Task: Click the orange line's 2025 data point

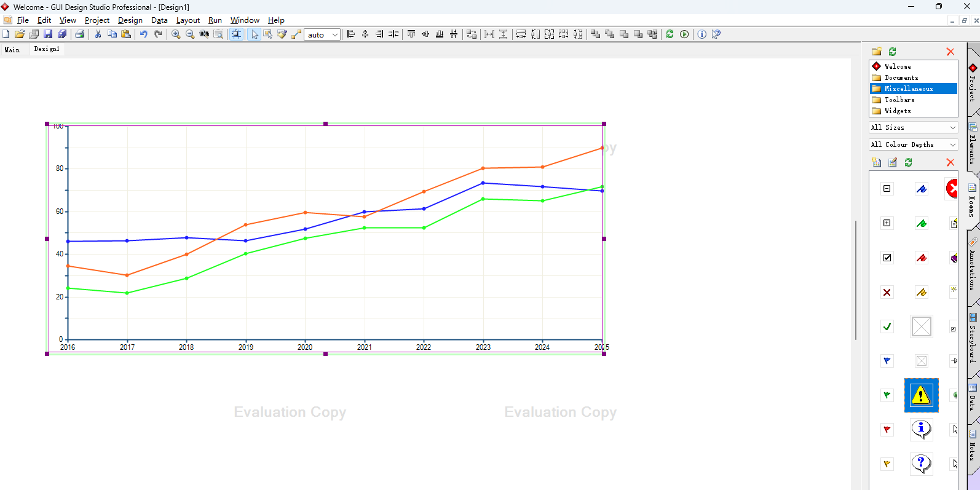Action: point(602,148)
